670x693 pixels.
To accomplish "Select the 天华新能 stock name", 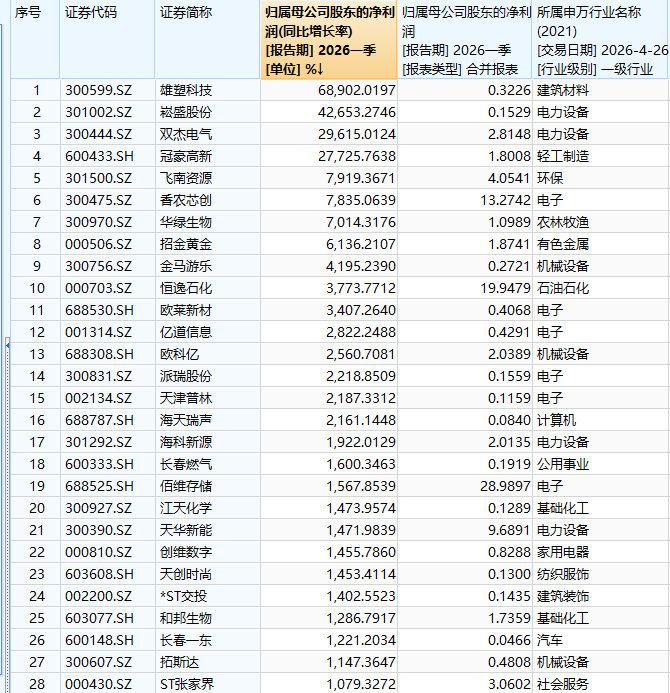I will point(186,530).
